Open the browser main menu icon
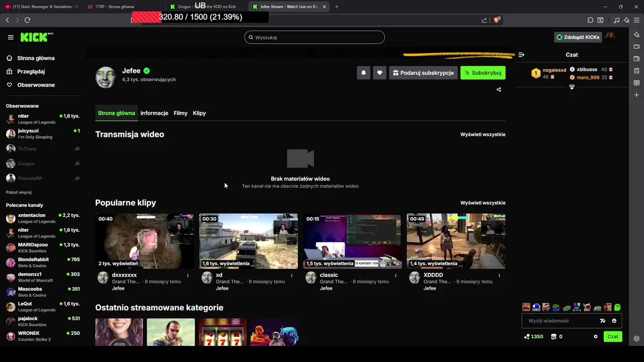Image resolution: width=644 pixels, height=362 pixels. (636, 20)
